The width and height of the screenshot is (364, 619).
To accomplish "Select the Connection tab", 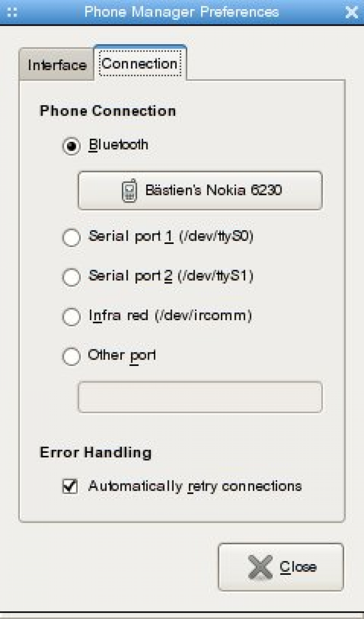I will pyautogui.click(x=139, y=64).
